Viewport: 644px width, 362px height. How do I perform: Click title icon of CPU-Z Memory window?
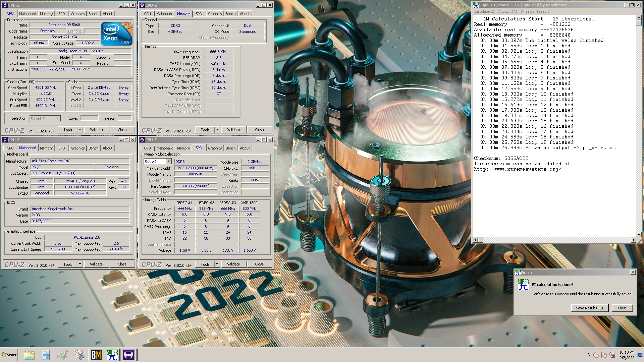tap(142, 5)
